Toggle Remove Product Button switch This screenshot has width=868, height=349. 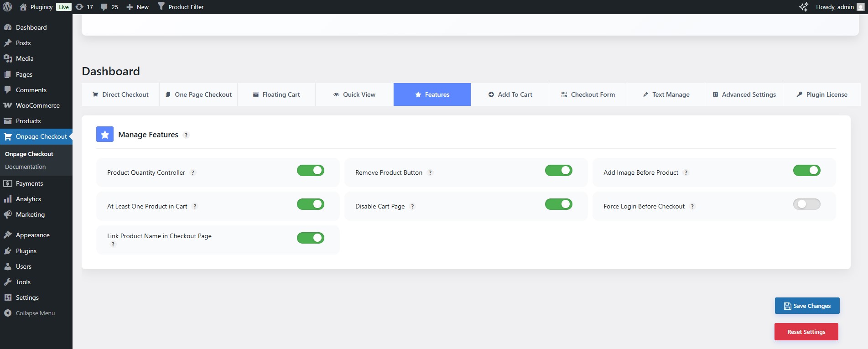(559, 170)
